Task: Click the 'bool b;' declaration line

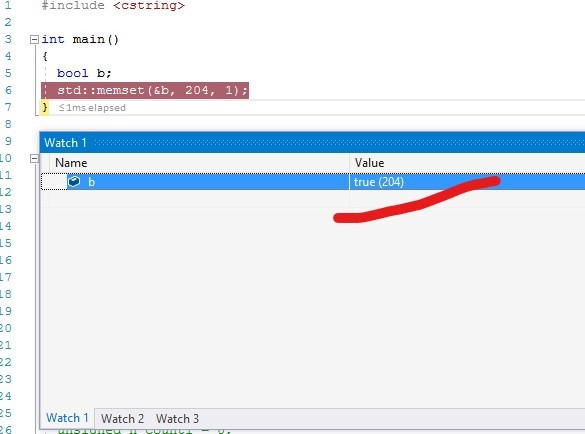Action: (x=84, y=73)
